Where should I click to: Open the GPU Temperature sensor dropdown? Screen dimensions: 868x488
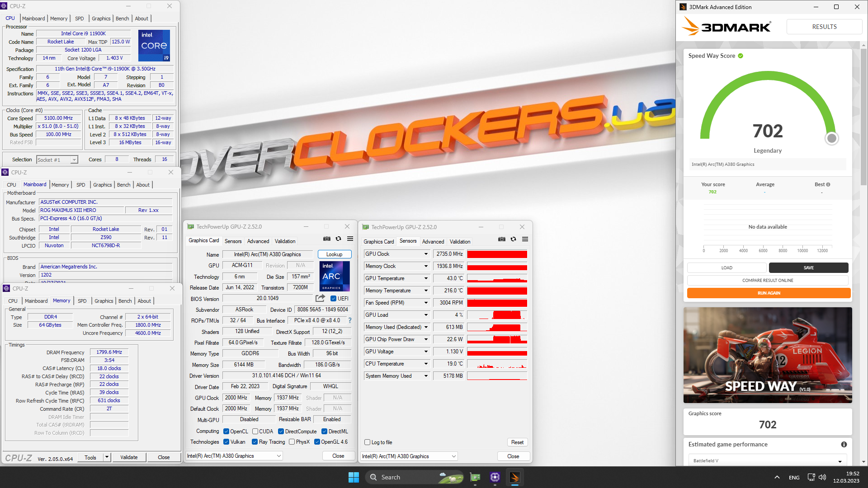click(x=426, y=278)
